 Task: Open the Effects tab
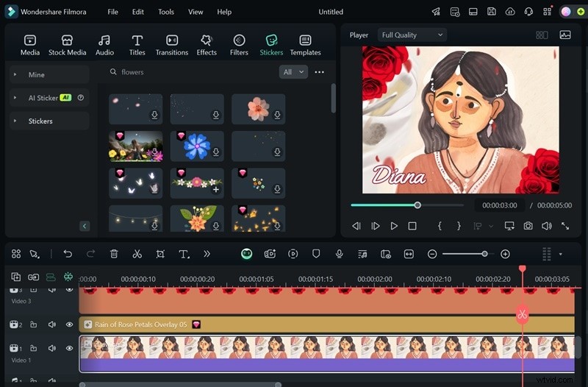[x=207, y=45]
